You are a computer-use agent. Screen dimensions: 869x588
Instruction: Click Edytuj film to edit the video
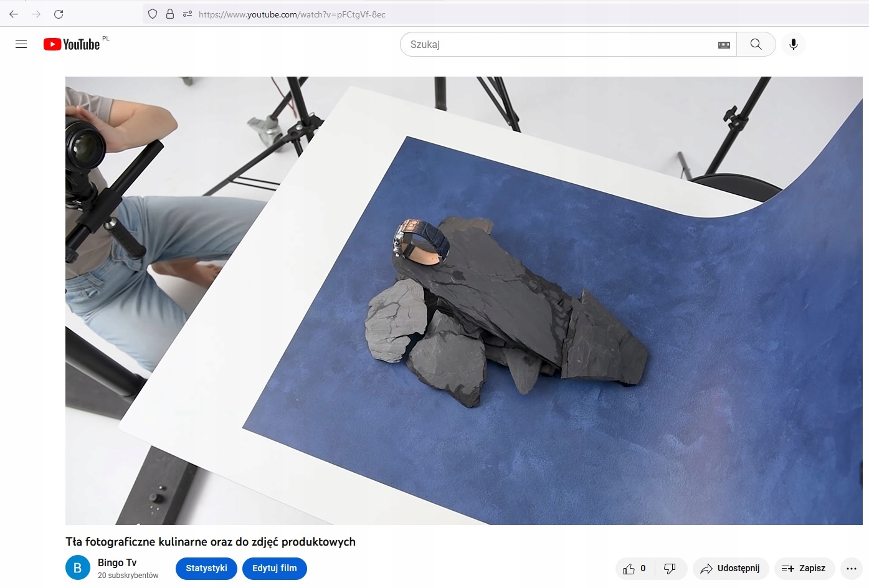click(x=274, y=568)
